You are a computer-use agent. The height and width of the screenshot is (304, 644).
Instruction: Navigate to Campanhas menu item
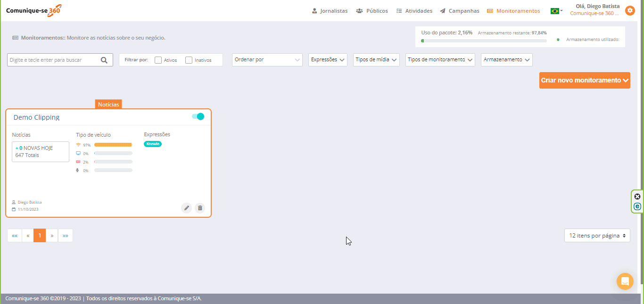point(460,11)
